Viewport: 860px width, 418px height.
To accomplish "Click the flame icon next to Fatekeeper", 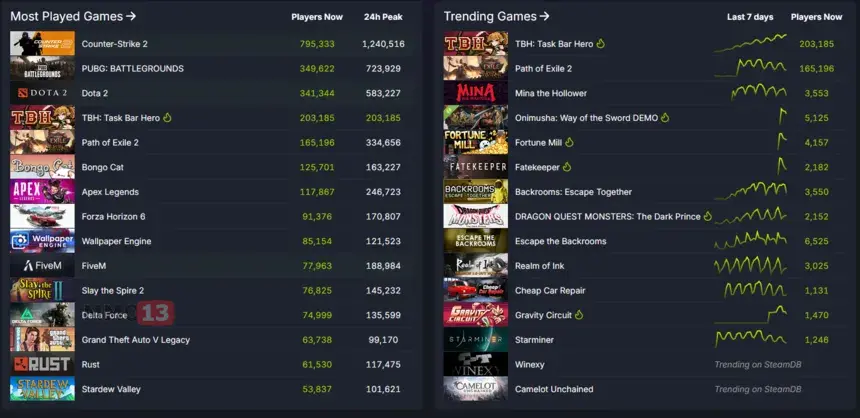I will 567,167.
